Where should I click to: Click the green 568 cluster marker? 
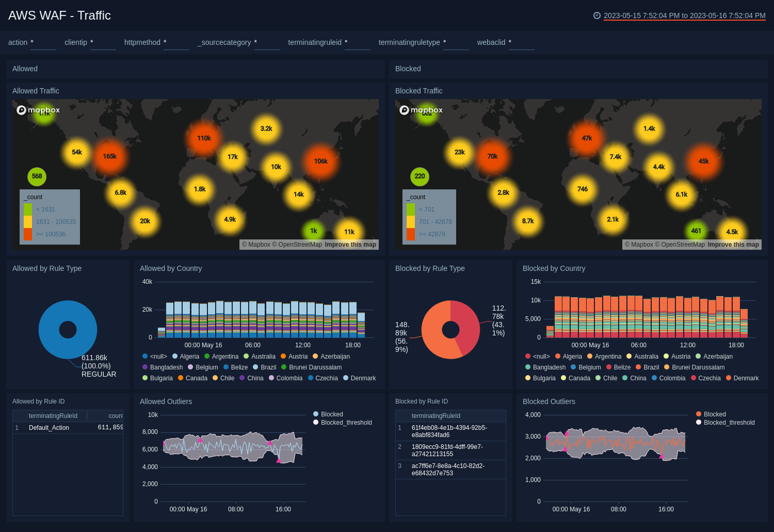tap(37, 176)
